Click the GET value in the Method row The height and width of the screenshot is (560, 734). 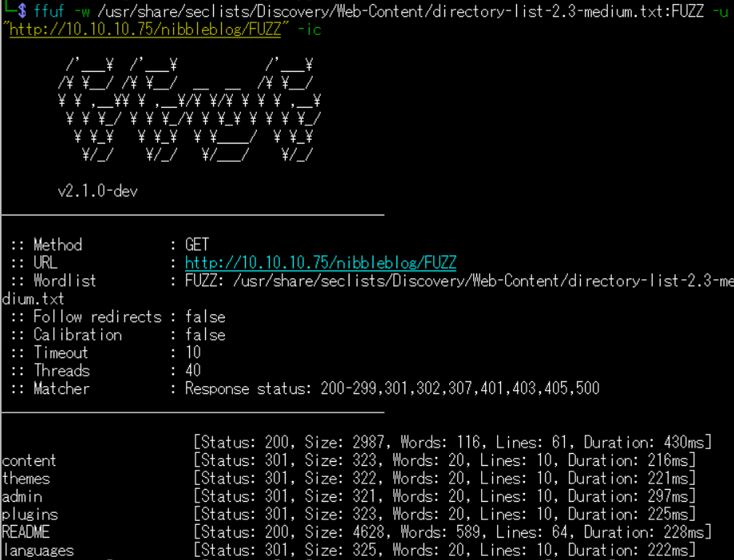tap(199, 245)
